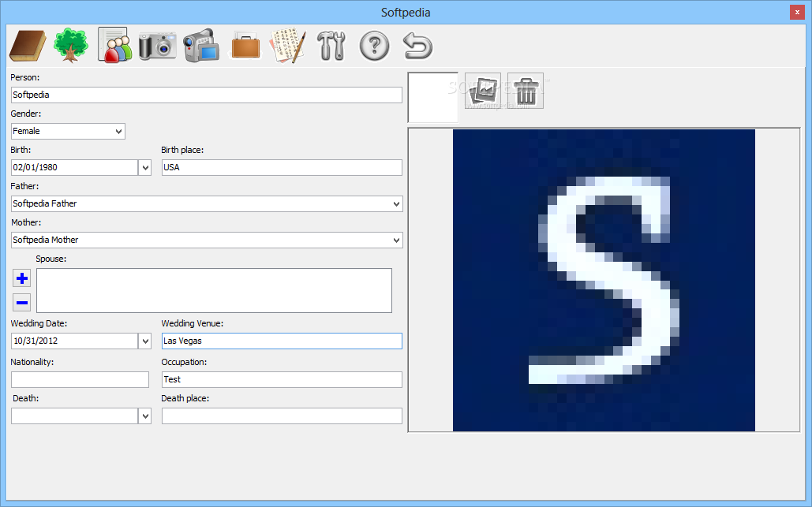Expand the Birth date picker arrow
The image size is (812, 507).
(x=145, y=168)
